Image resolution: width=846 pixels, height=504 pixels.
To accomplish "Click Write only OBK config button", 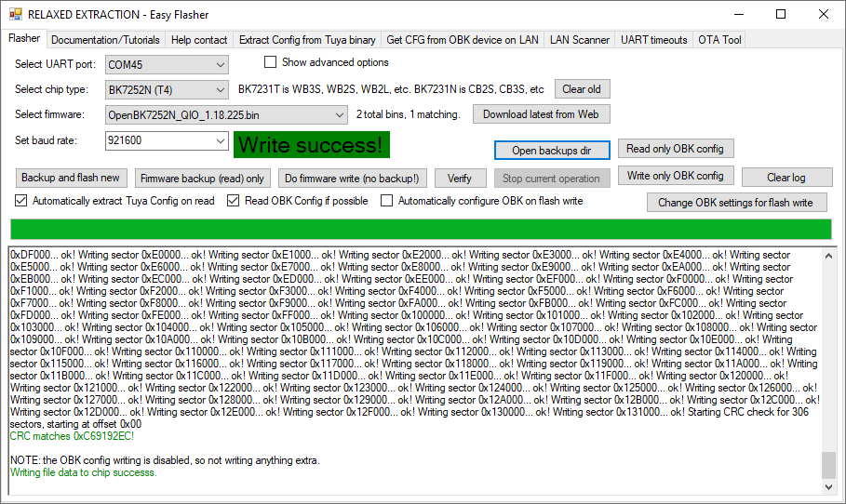I will click(676, 176).
